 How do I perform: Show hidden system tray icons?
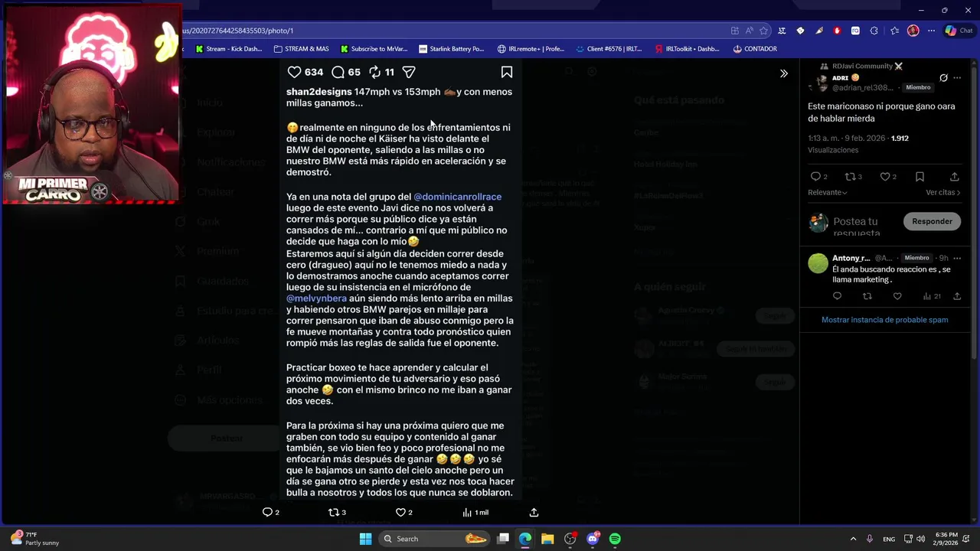point(853,539)
